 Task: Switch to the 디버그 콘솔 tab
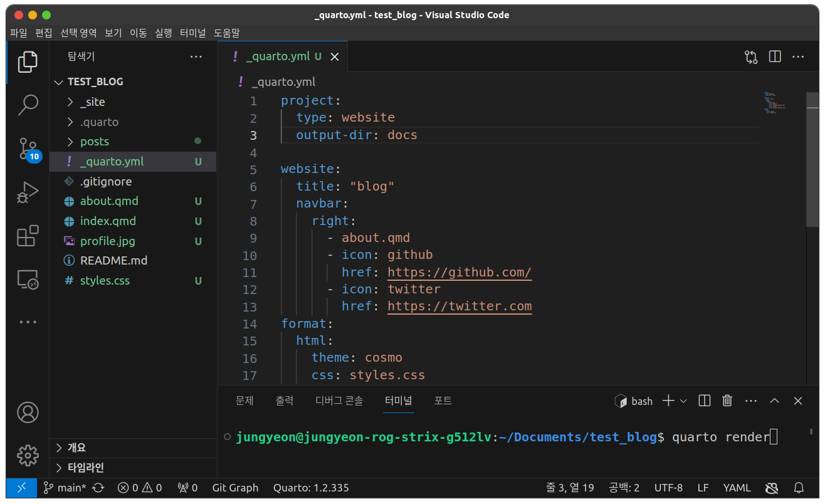pyautogui.click(x=339, y=401)
